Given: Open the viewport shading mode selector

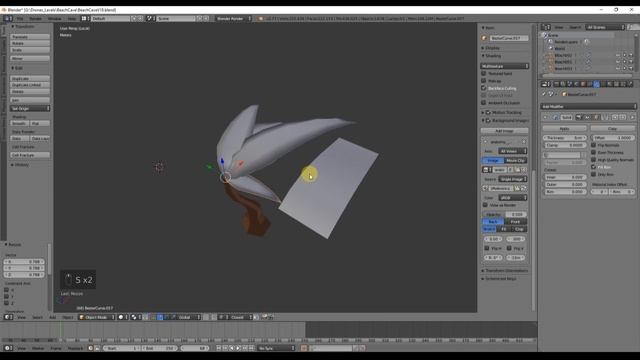Looking at the screenshot, I should coord(123,317).
